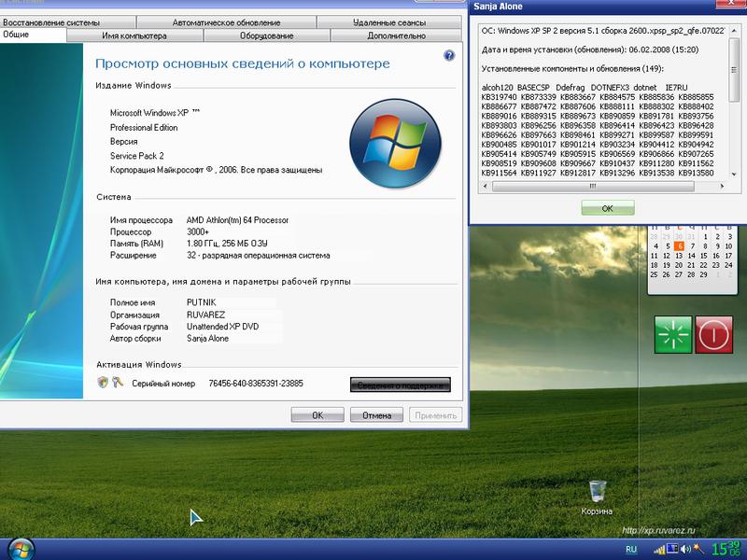This screenshot has height=560, width=747.
Task: Click the KB913580 entry in the updates list
Action: [x=696, y=174]
